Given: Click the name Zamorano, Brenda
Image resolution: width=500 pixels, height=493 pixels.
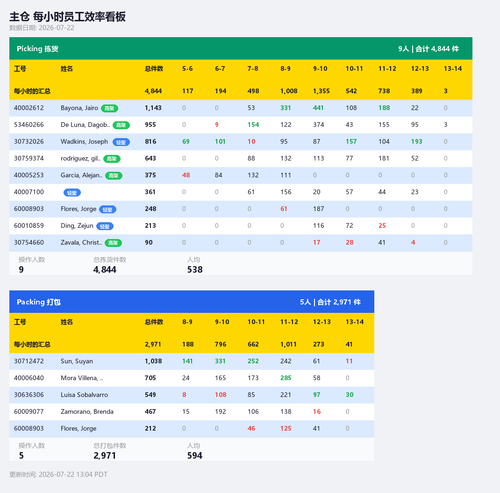Looking at the screenshot, I should pos(87,412).
